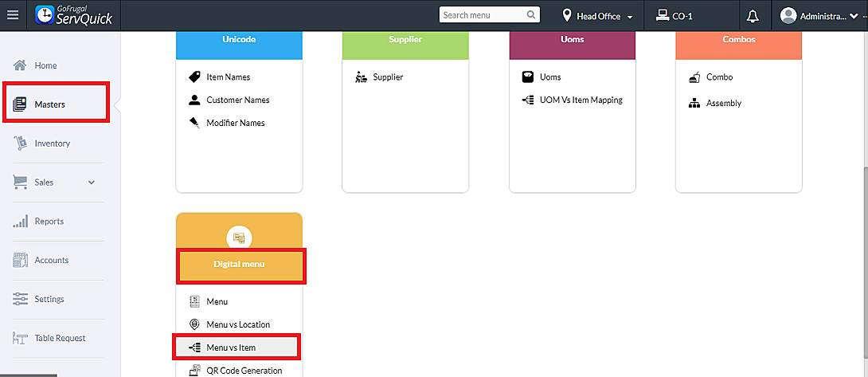The height and width of the screenshot is (377, 868).
Task: Click the hamburger menu icon
Action: point(12,15)
